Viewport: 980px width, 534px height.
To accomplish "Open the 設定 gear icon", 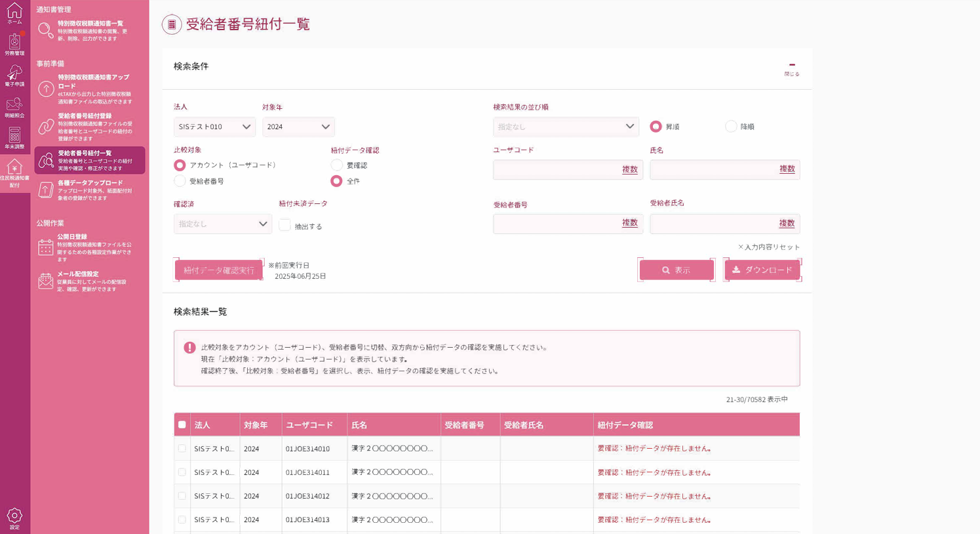I will tap(14, 518).
